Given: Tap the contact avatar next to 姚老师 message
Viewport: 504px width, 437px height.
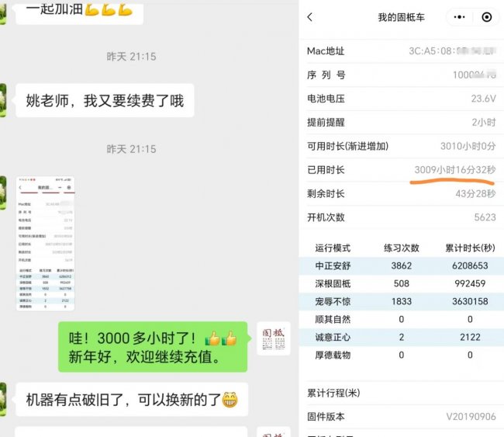Looking at the screenshot, I should (3, 101).
